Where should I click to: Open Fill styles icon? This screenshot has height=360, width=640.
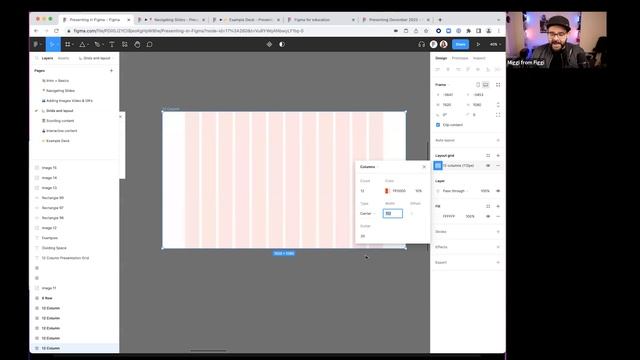coord(488,206)
